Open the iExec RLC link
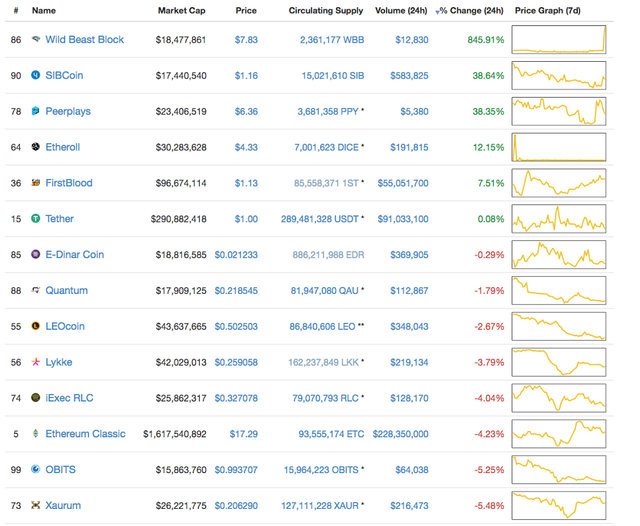 click(x=69, y=398)
